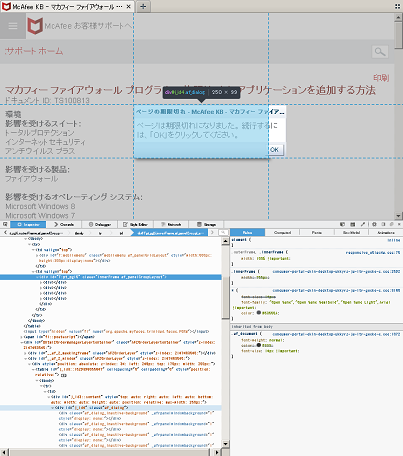The width and height of the screenshot is (403, 456).
Task: Select the Box Model sidebar tab
Action: [351, 232]
